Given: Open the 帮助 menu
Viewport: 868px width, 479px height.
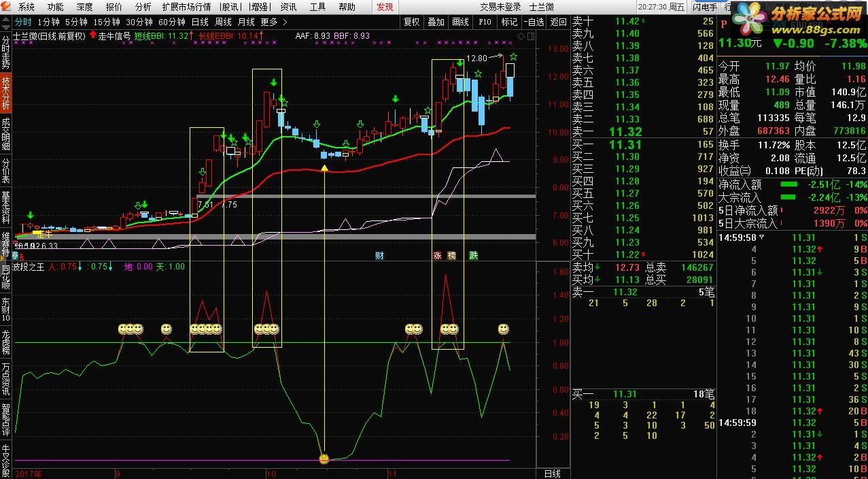Looking at the screenshot, I should (x=347, y=7).
